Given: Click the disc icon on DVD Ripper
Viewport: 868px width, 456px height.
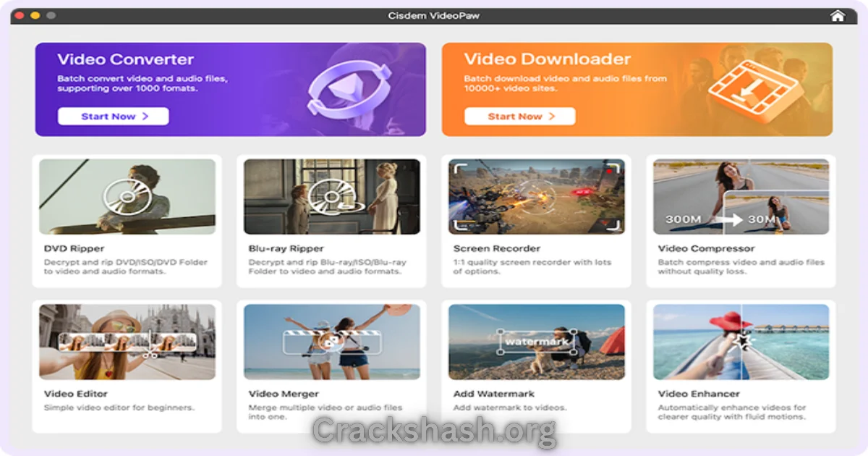Looking at the screenshot, I should (x=127, y=197).
